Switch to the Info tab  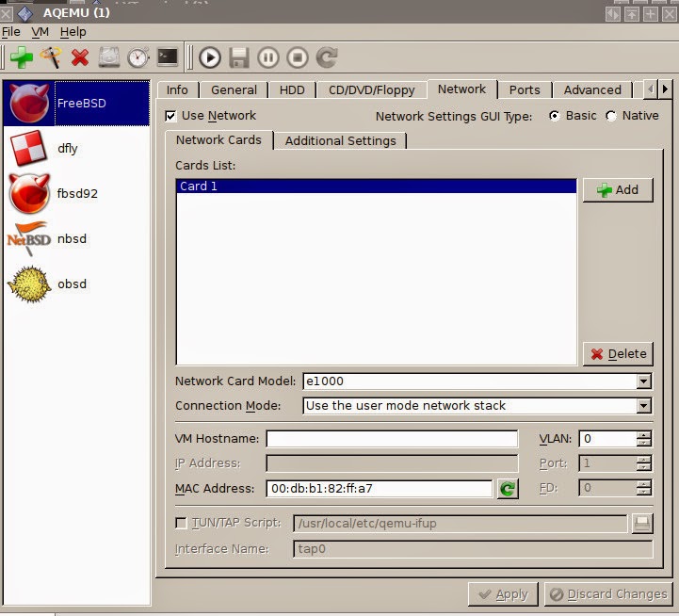click(x=177, y=89)
